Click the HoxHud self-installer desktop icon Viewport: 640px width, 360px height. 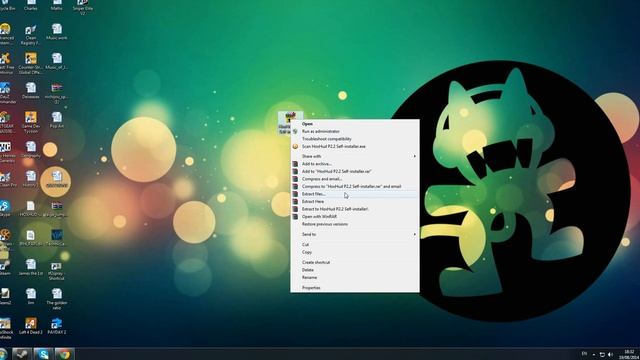pyautogui.click(x=290, y=122)
